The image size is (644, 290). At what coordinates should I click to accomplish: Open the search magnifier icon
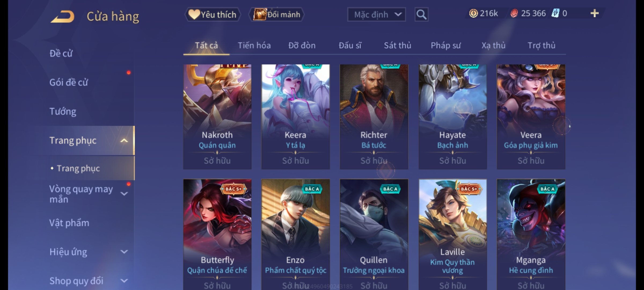421,15
